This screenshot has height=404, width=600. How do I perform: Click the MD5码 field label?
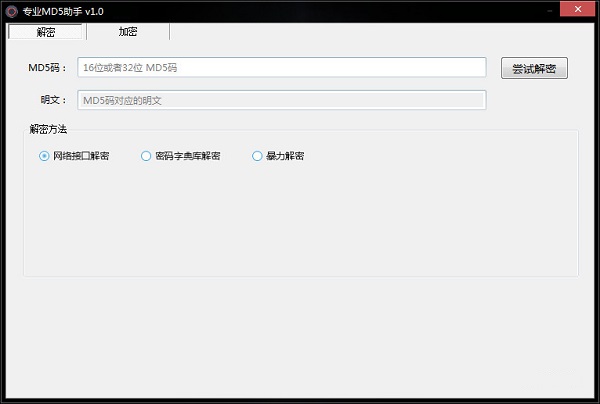tap(47, 68)
